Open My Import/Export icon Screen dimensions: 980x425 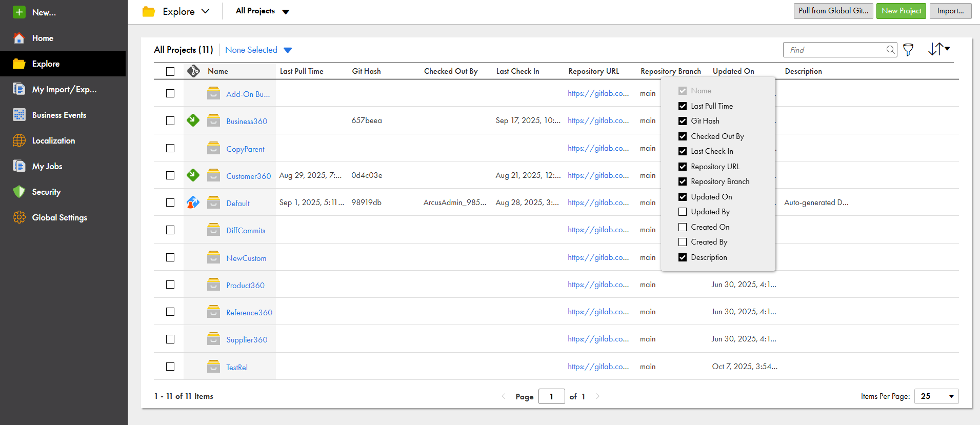[x=19, y=89]
